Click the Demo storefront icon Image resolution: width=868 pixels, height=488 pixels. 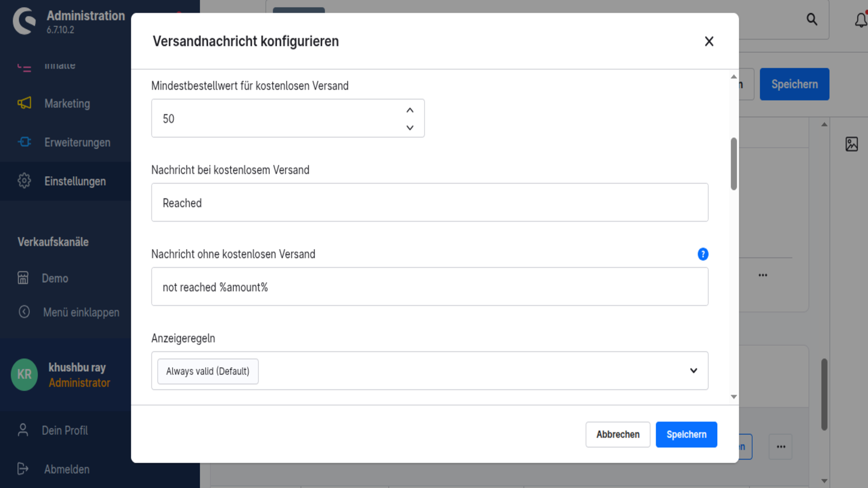(x=23, y=278)
